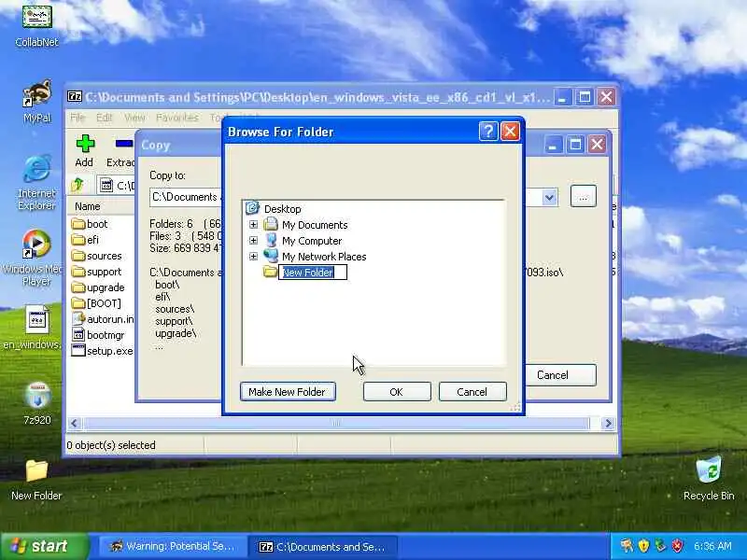Screen dimensions: 747x560
Task: Click the 7-Zip Add toolbar button
Action: pos(84,151)
